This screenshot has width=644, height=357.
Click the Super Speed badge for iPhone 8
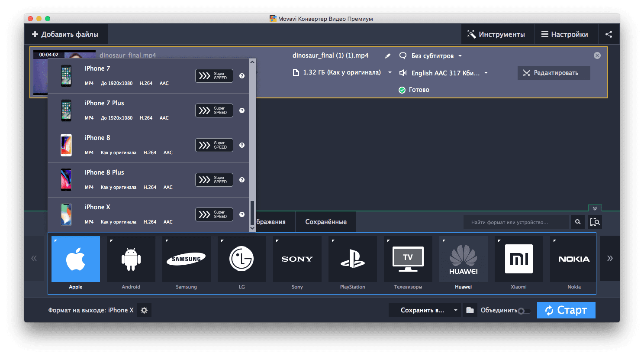pyautogui.click(x=214, y=145)
